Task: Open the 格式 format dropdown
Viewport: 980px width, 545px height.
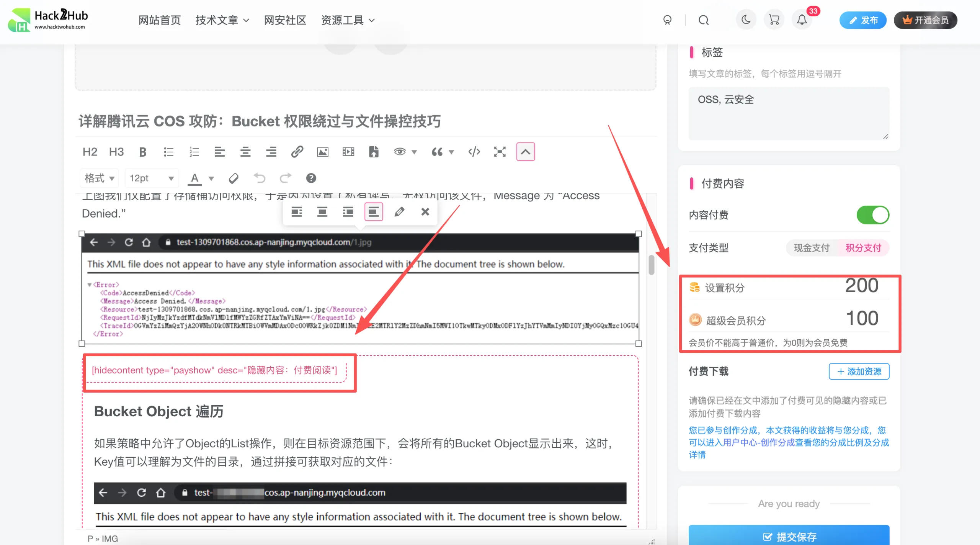Action: point(99,178)
